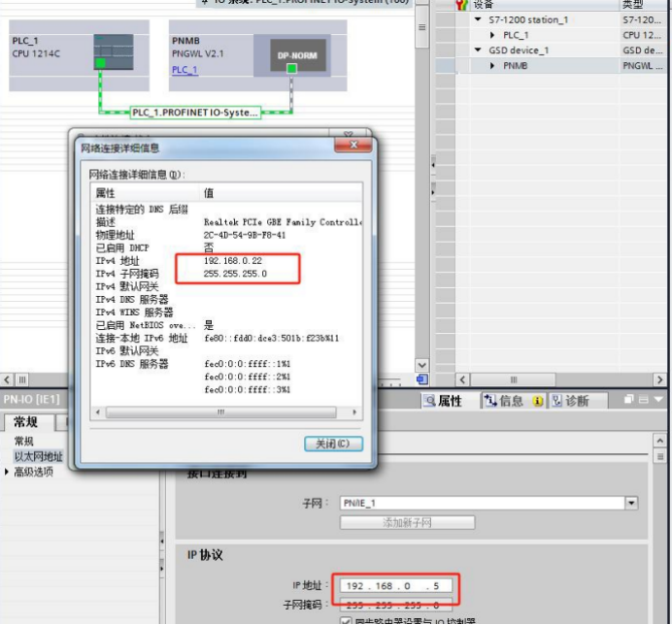Viewport: 672px width, 625px height.
Task: Click the yellow info icon beside 信息
Action: (x=538, y=402)
